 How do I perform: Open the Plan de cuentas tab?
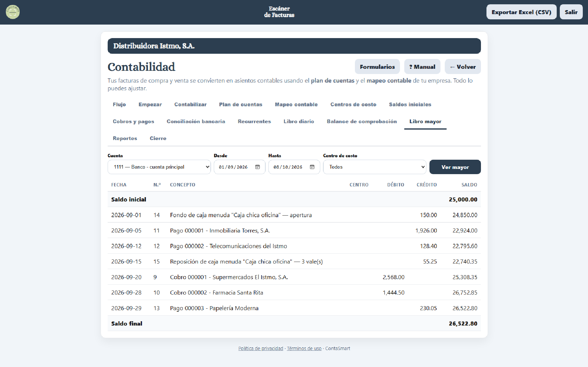(x=240, y=104)
